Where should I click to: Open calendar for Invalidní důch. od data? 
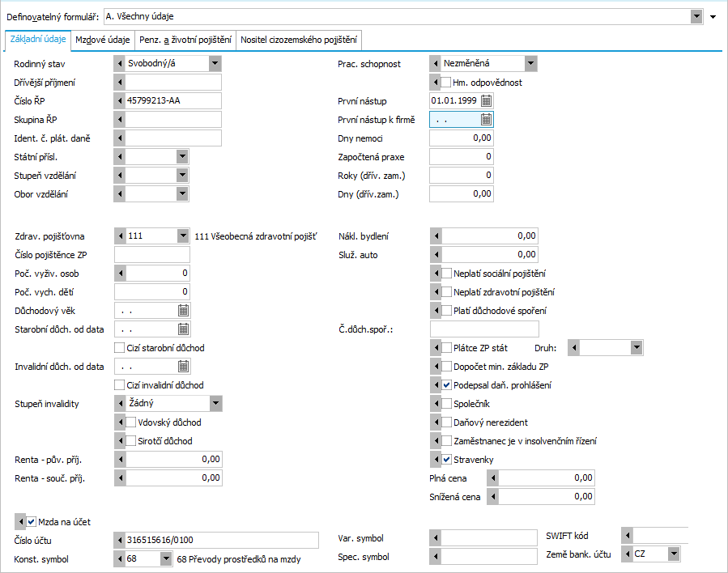(x=183, y=366)
